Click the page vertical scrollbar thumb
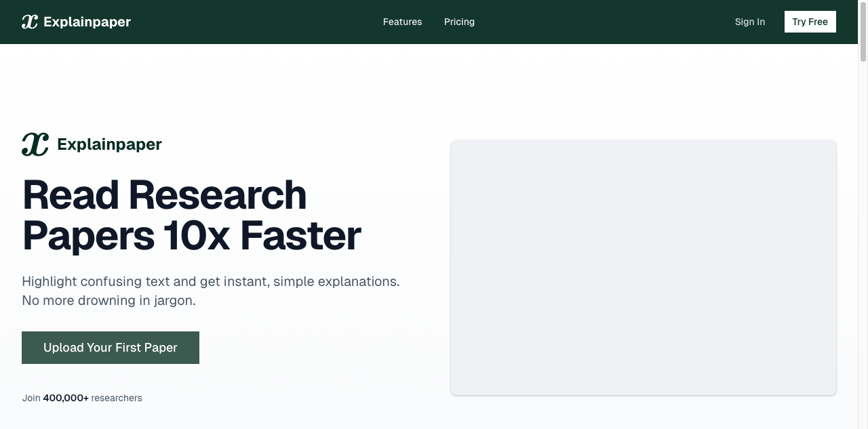Image resolution: width=868 pixels, height=429 pixels. (863, 32)
